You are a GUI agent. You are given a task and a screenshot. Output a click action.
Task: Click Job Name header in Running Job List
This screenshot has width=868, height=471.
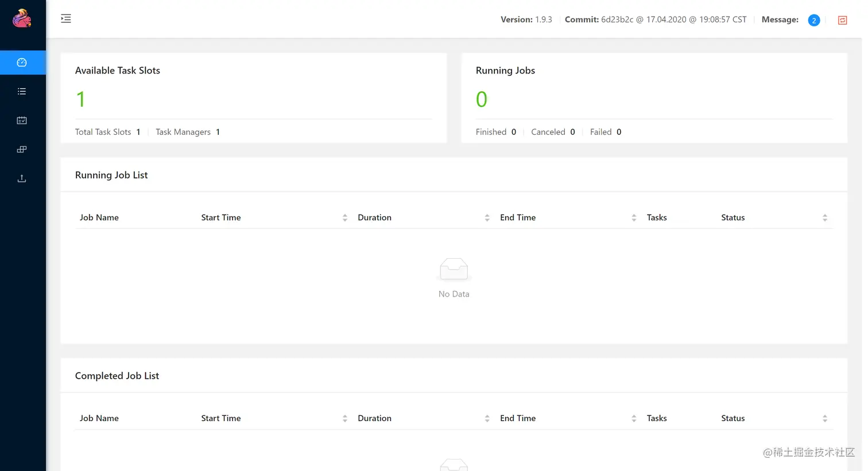pyautogui.click(x=99, y=217)
